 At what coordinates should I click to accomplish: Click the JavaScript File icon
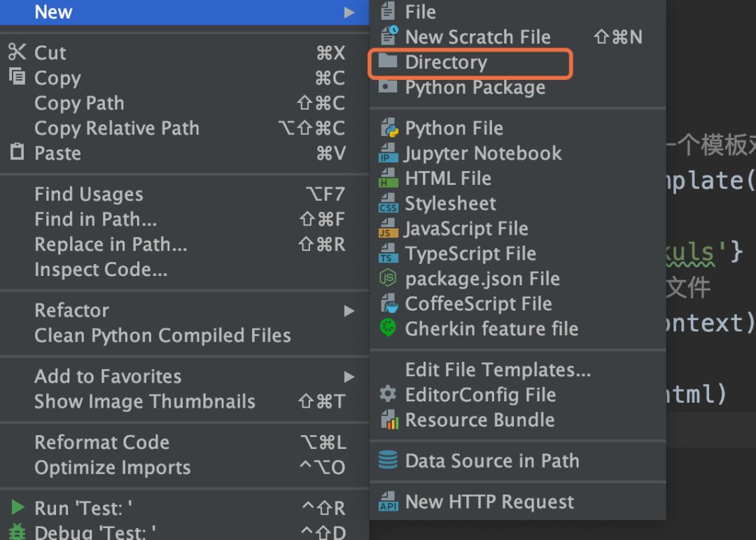point(388,230)
